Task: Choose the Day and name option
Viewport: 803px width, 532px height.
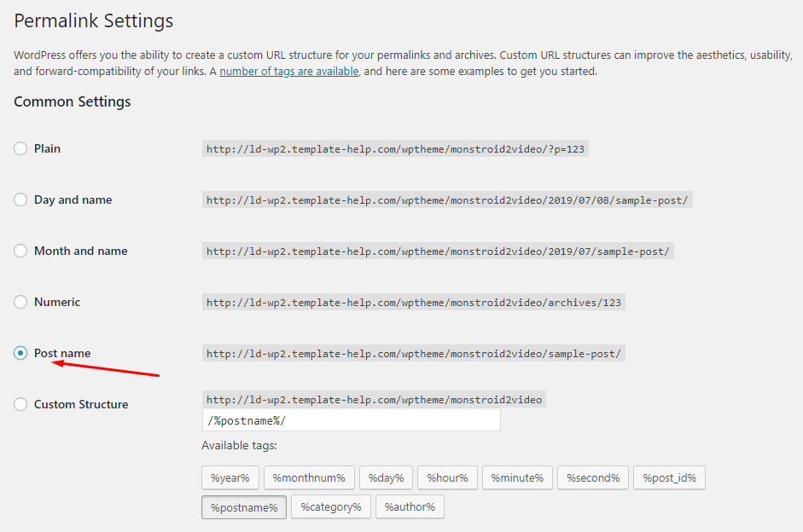Action: pyautogui.click(x=20, y=199)
